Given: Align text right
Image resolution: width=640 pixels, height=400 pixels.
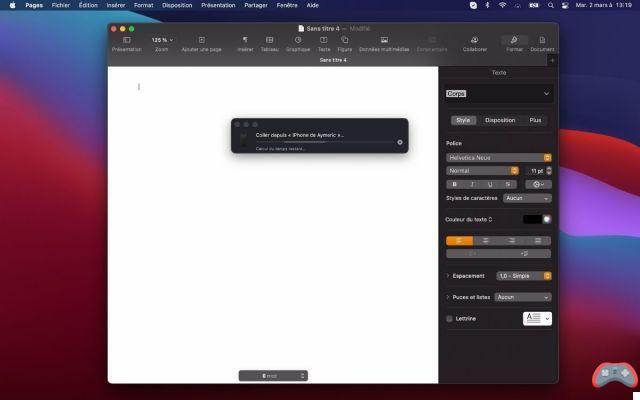Looking at the screenshot, I should point(512,241).
